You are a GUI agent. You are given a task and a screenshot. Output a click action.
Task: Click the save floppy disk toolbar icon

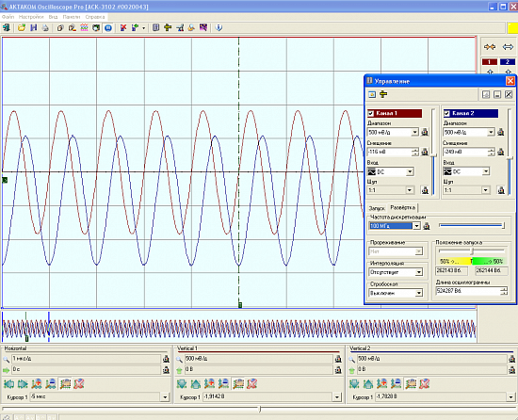pyautogui.click(x=33, y=27)
